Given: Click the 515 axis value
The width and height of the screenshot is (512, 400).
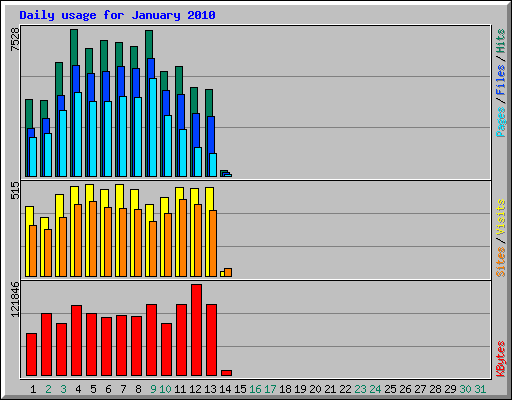Looking at the screenshot, I should (15, 190).
